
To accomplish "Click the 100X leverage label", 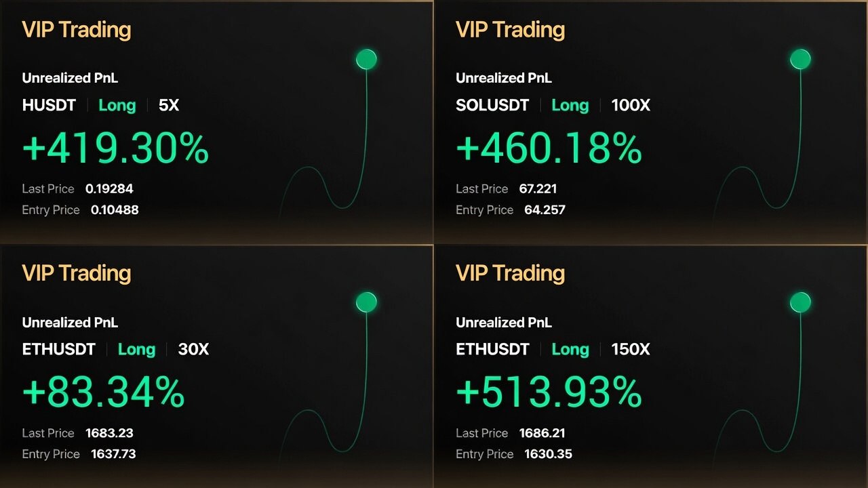I will tap(631, 105).
